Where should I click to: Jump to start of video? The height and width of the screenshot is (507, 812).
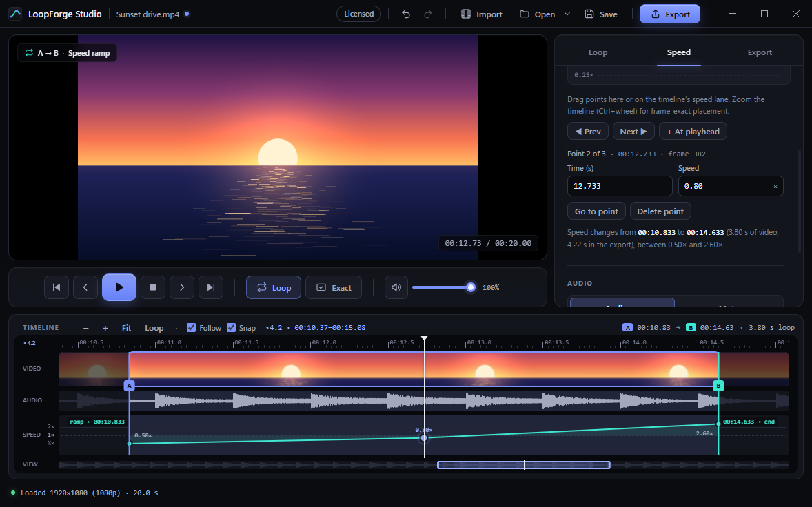pyautogui.click(x=57, y=288)
